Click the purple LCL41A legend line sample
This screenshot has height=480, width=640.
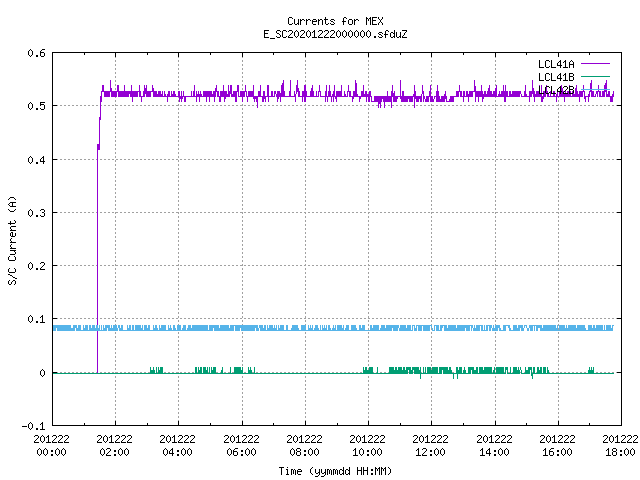(595, 64)
